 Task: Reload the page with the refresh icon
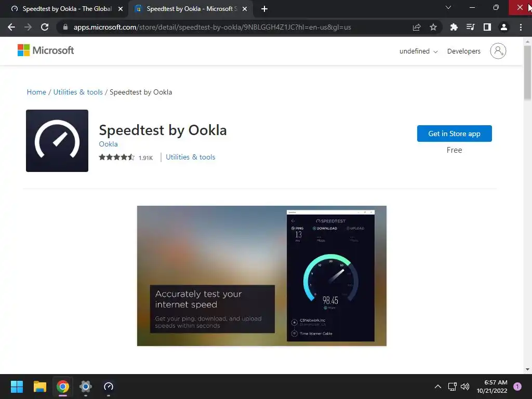pyautogui.click(x=45, y=27)
